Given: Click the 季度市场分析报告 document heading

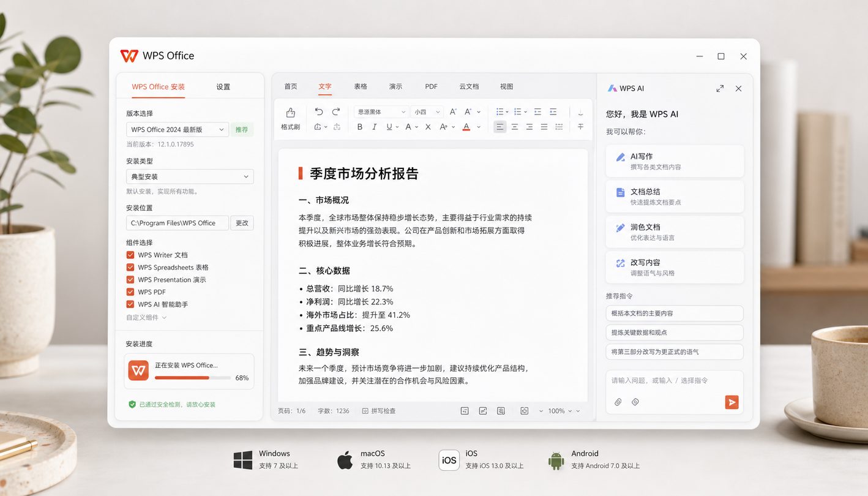Looking at the screenshot, I should click(x=364, y=173).
